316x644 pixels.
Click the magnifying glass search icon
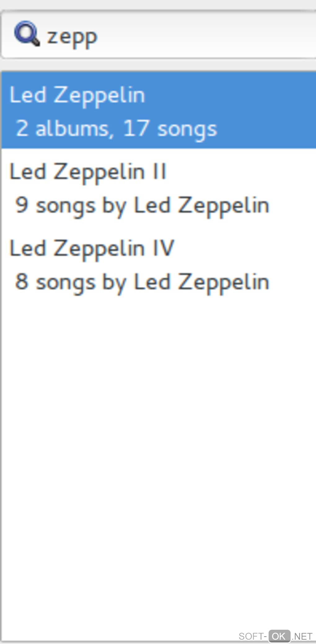click(27, 34)
